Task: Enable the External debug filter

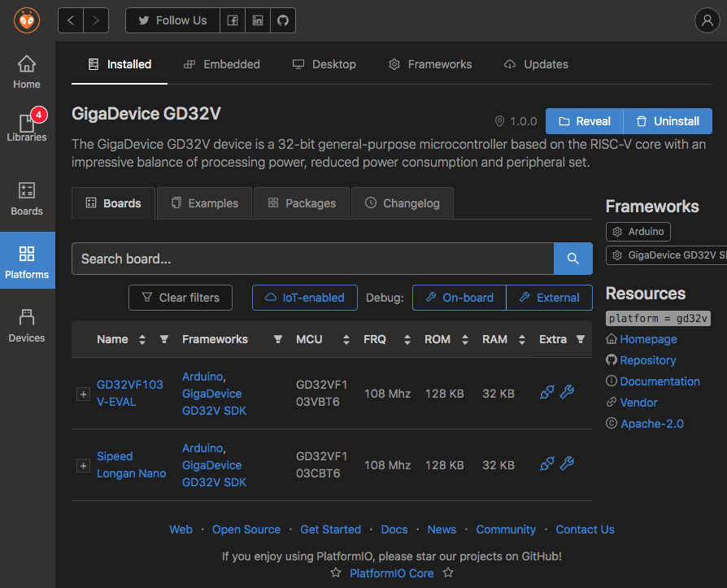Action: (x=550, y=298)
